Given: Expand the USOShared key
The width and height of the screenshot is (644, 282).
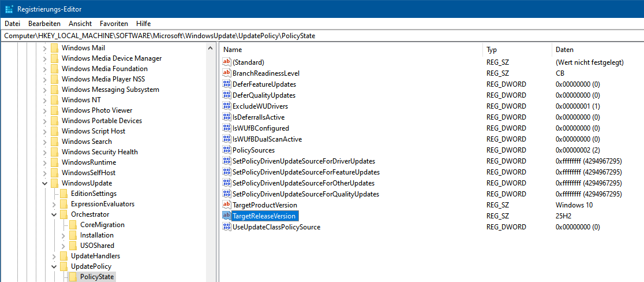Looking at the screenshot, I should pyautogui.click(x=63, y=246).
